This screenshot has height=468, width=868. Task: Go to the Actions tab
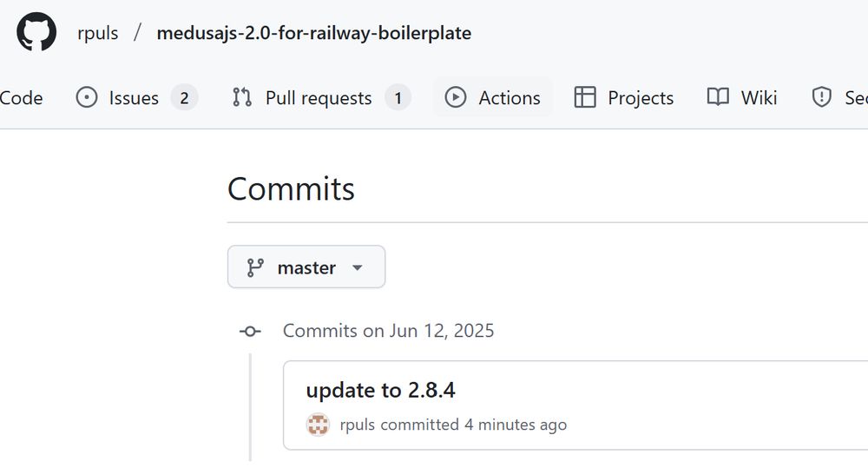493,97
